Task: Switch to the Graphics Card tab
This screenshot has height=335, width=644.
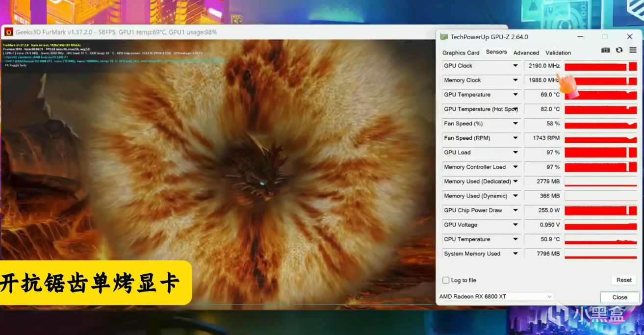Action: (x=461, y=52)
